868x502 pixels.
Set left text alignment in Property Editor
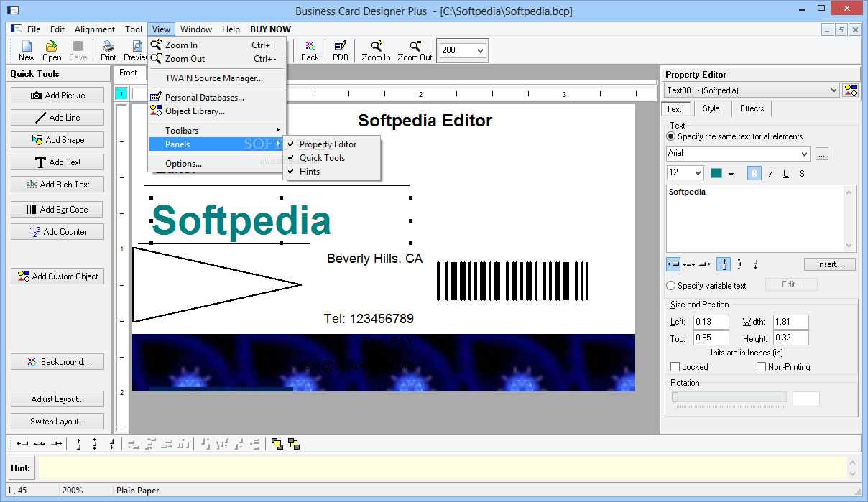coord(673,264)
